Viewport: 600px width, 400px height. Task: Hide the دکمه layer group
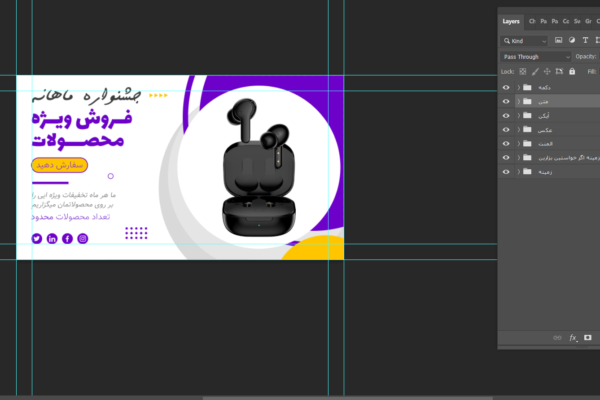[x=506, y=87]
